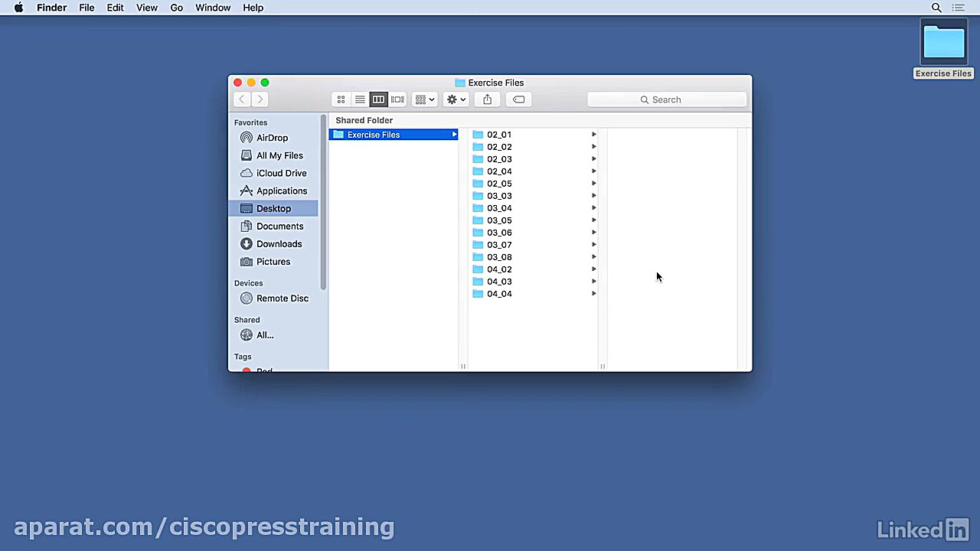The width and height of the screenshot is (980, 551).
Task: Open the Help menu
Action: [x=253, y=8]
